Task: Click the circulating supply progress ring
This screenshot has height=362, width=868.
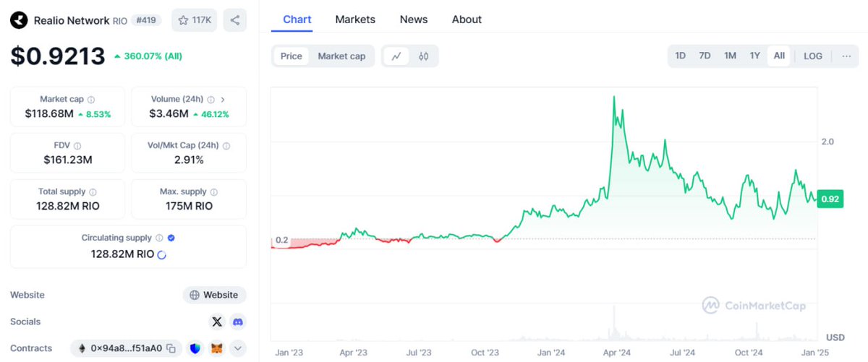Action: click(x=161, y=254)
